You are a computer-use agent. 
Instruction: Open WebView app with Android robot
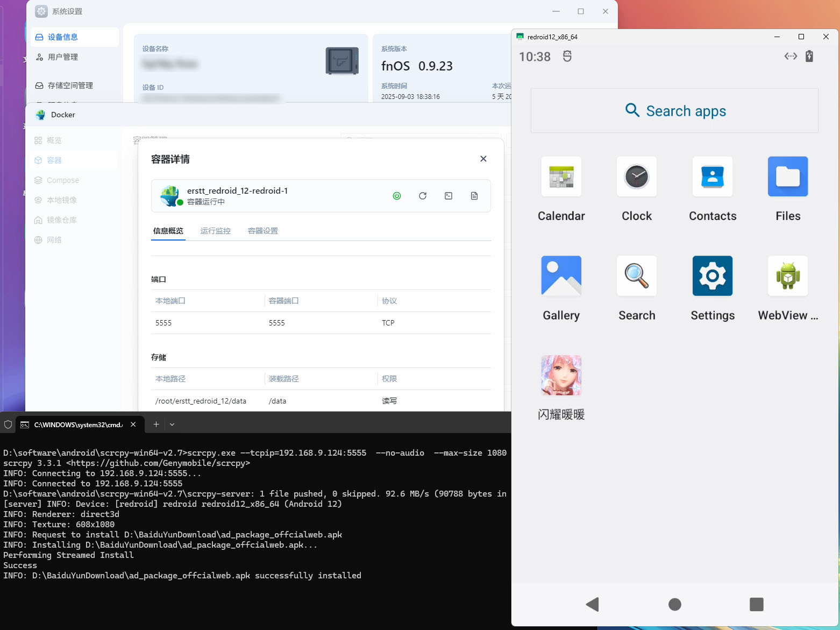tap(787, 276)
